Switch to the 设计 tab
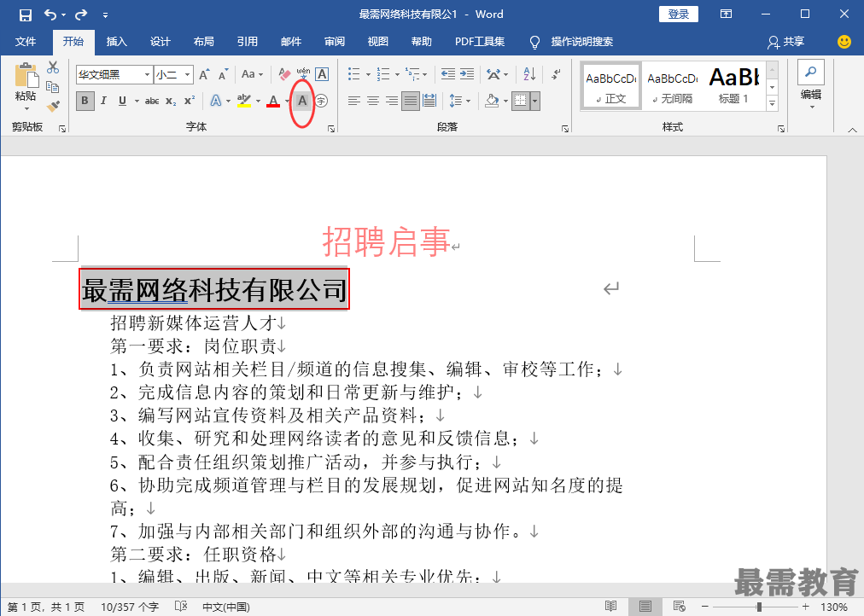 160,42
